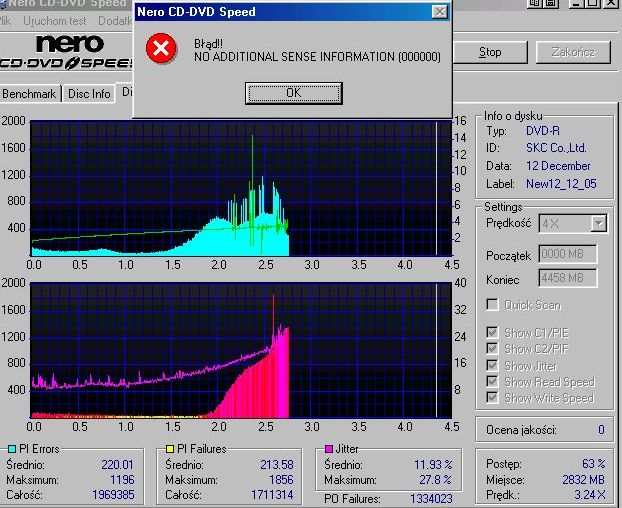Click the PI Errors total 1969385
The image size is (622, 508).
[113, 495]
